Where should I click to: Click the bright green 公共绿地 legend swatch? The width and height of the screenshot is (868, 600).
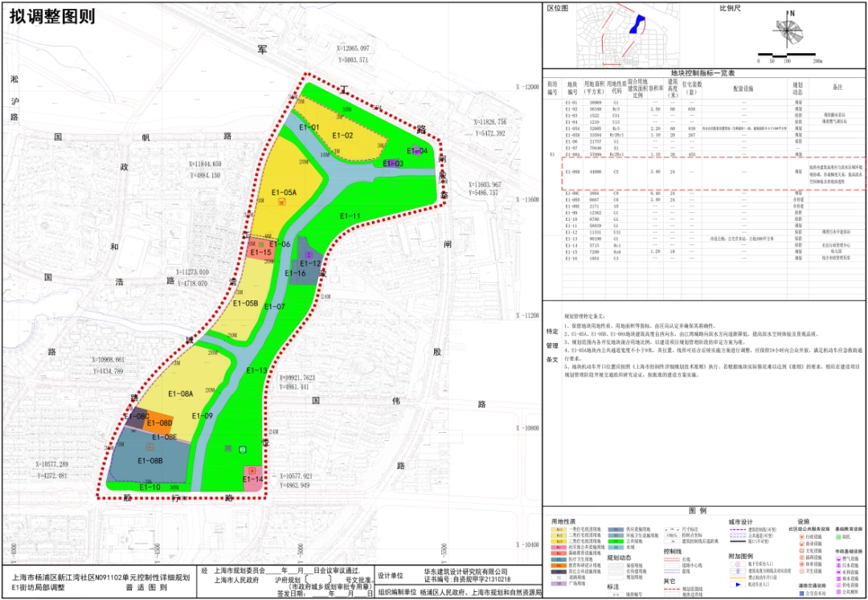[x=616, y=541]
